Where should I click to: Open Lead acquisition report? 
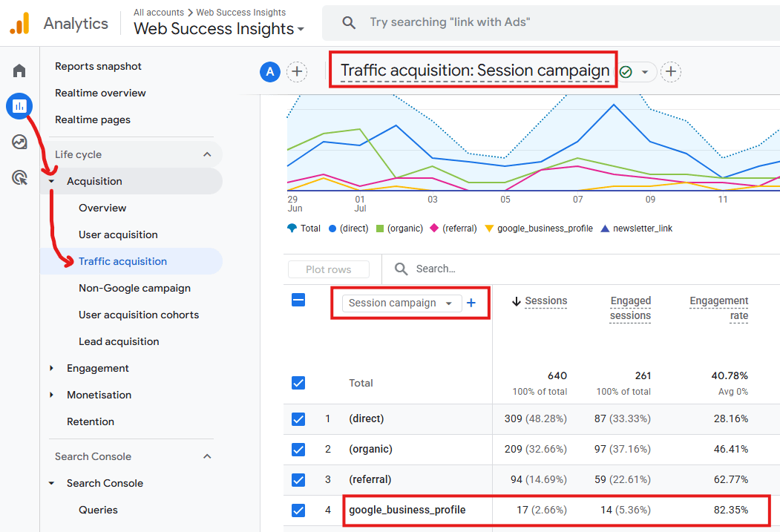[119, 341]
